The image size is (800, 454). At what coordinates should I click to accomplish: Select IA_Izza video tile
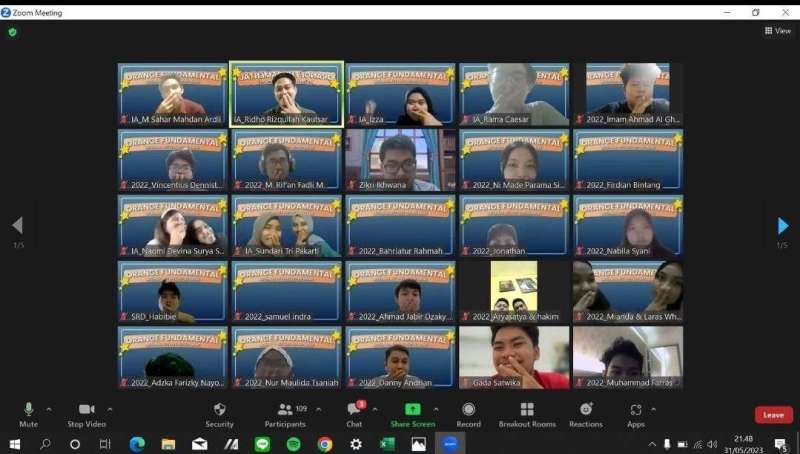tap(401, 94)
